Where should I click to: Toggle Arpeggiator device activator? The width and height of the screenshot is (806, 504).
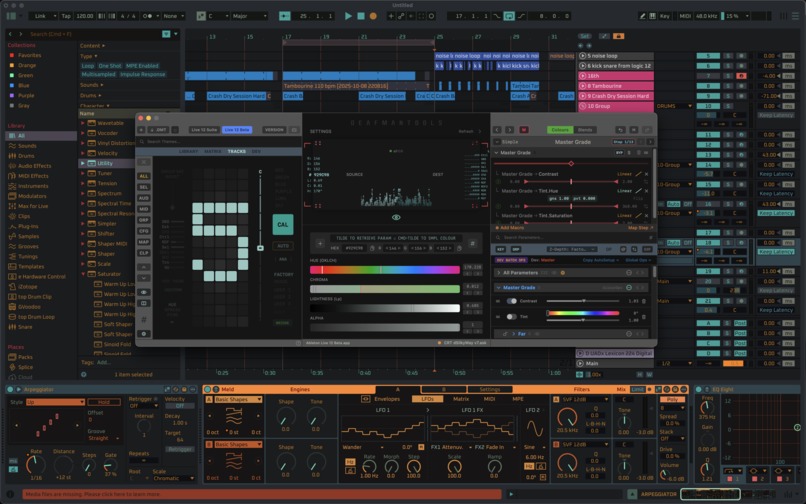click(10, 389)
